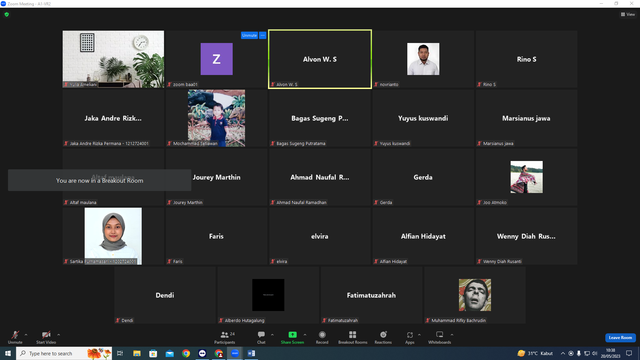This screenshot has width=640, height=360.
Task: Open Microsoft Word from taskbar
Action: (x=251, y=353)
